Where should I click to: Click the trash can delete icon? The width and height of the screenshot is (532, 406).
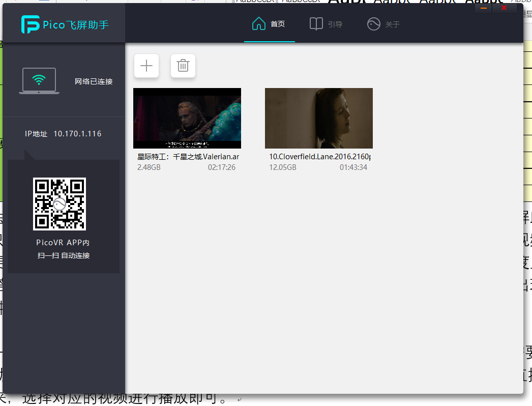(183, 66)
